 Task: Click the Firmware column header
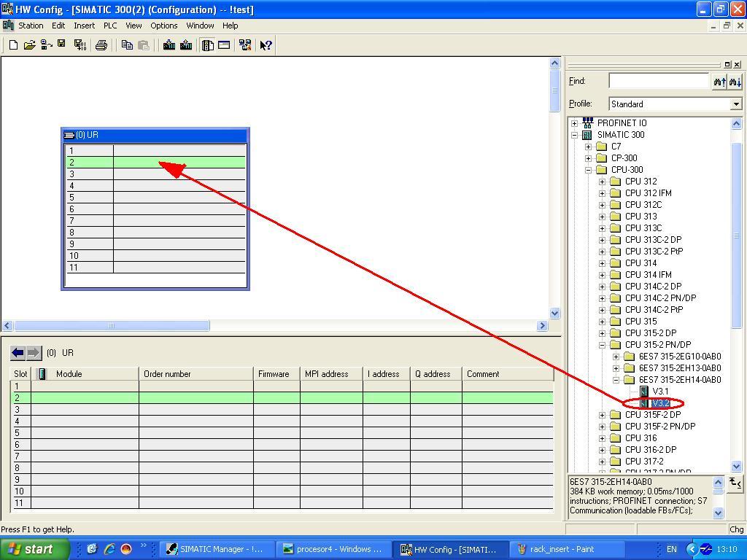click(x=276, y=374)
